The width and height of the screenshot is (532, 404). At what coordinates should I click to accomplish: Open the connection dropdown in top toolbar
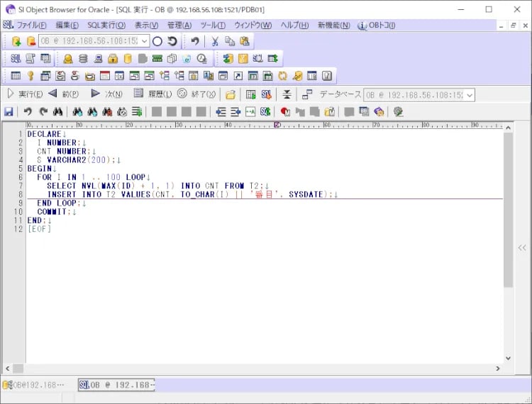(x=145, y=41)
